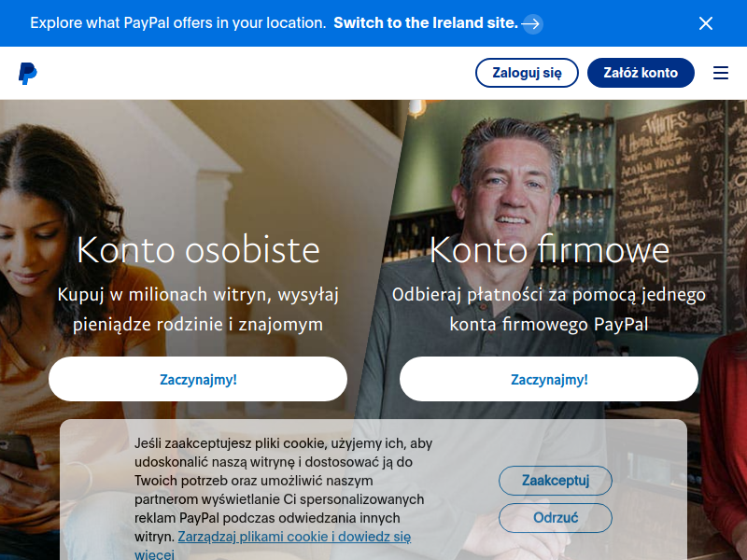Click the PayPal logo icon

click(x=28, y=73)
